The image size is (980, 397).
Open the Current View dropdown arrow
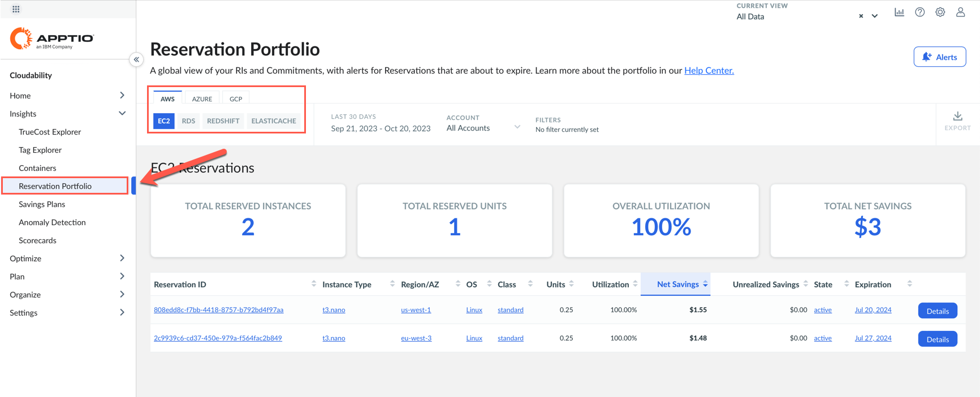tap(875, 16)
